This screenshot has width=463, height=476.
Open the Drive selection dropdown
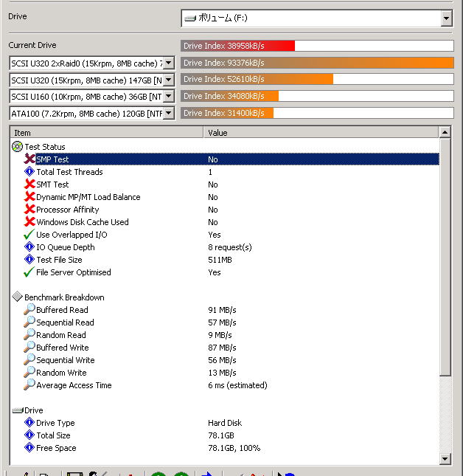point(446,18)
